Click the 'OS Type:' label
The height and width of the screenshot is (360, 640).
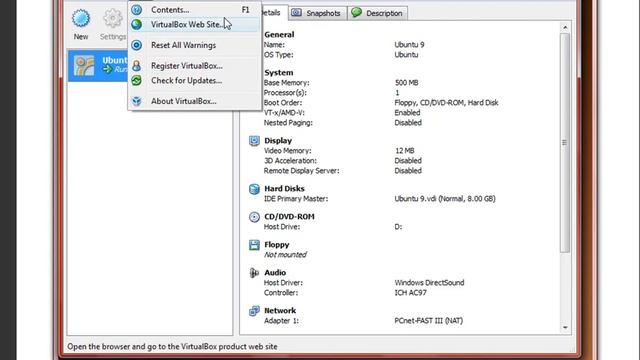(278, 55)
